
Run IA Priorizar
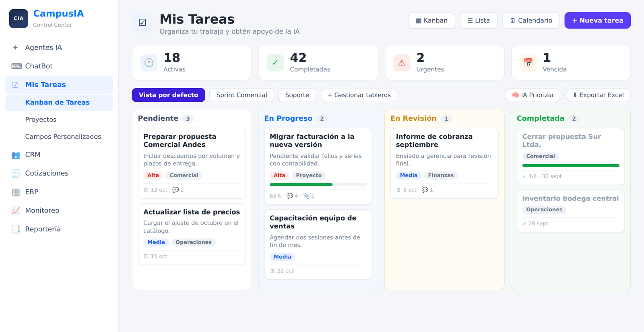click(533, 95)
